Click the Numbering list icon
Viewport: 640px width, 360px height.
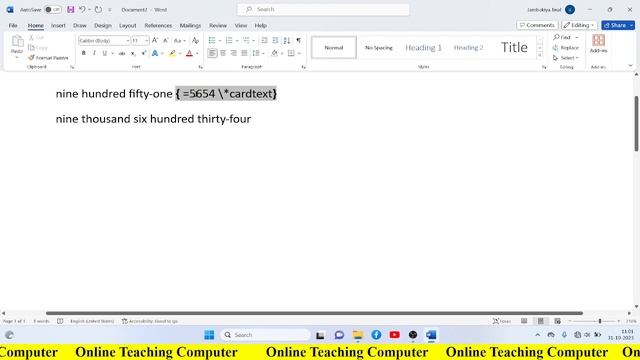pyautogui.click(x=229, y=40)
